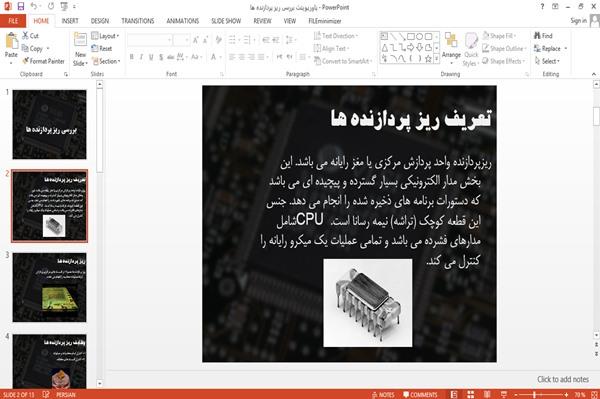Viewport: 600px width, 399px height.
Task: Click 'Click to add notes' area
Action: coord(563,379)
